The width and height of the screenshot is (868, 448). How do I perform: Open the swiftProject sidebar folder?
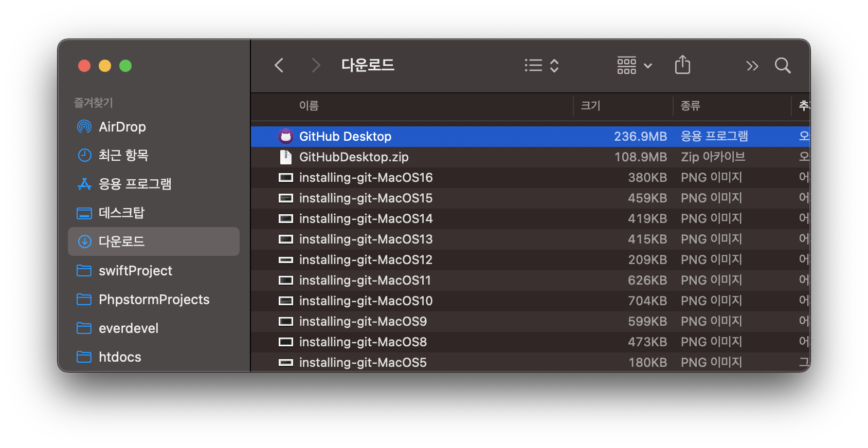coord(153,270)
